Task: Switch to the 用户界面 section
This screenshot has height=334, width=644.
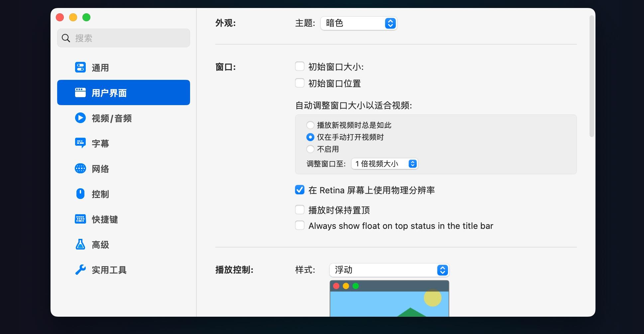Action: pos(109,92)
